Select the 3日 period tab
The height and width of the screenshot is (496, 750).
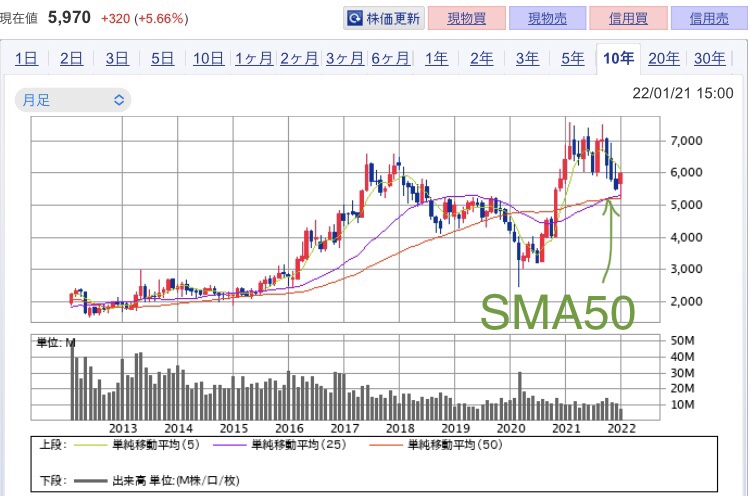click(x=117, y=59)
